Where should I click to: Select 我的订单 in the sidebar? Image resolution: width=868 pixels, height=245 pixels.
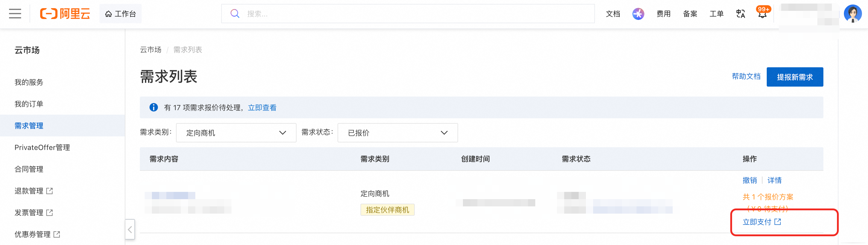[29, 104]
